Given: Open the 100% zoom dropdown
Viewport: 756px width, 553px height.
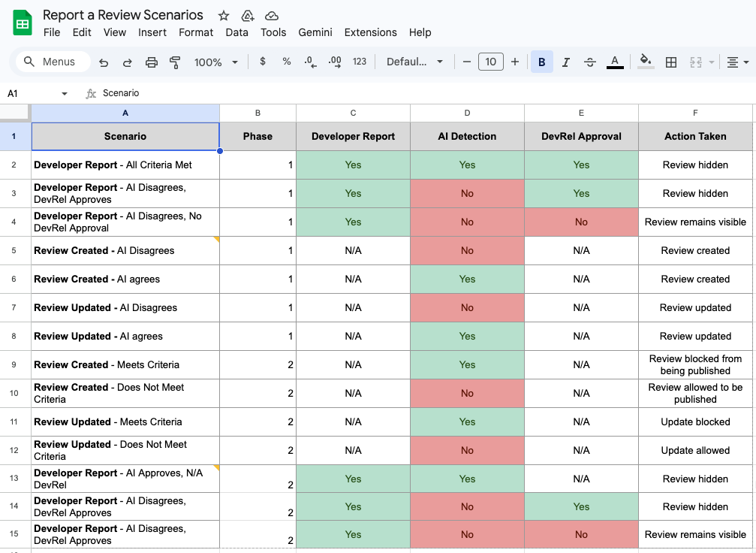Looking at the screenshot, I should [x=215, y=62].
